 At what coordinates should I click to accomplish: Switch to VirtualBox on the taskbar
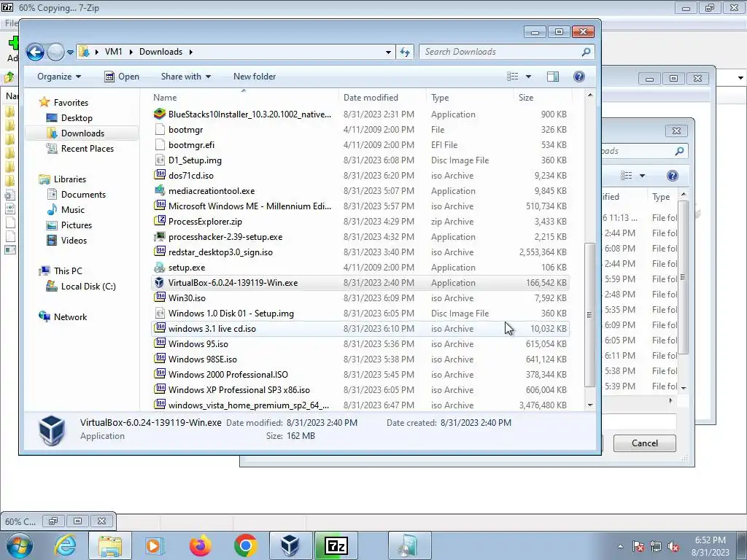(290, 545)
